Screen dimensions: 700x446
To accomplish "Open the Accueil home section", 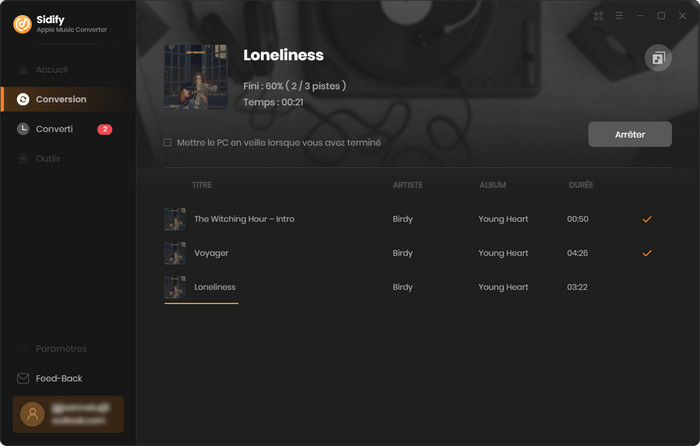I will tap(51, 70).
